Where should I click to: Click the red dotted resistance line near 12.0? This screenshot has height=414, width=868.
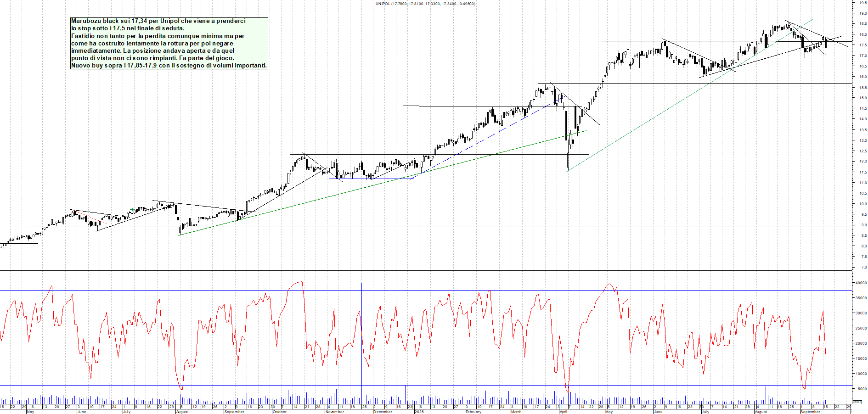tap(381, 159)
